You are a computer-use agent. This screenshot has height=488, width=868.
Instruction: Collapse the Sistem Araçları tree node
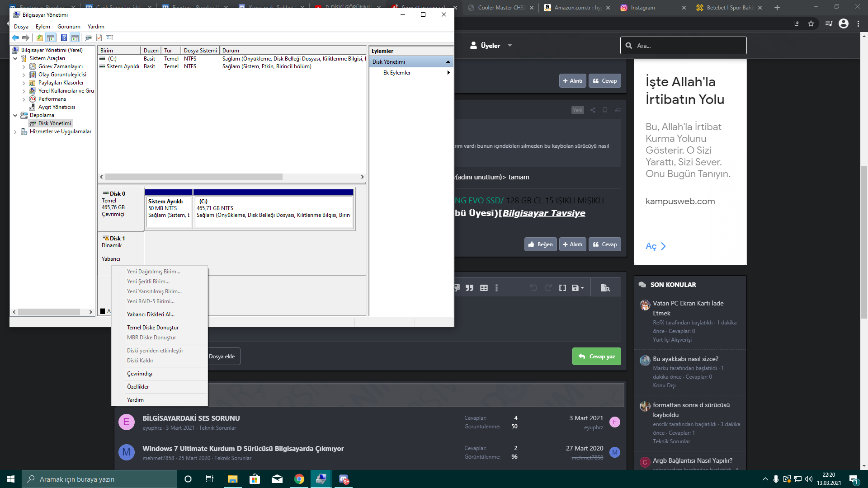point(15,58)
